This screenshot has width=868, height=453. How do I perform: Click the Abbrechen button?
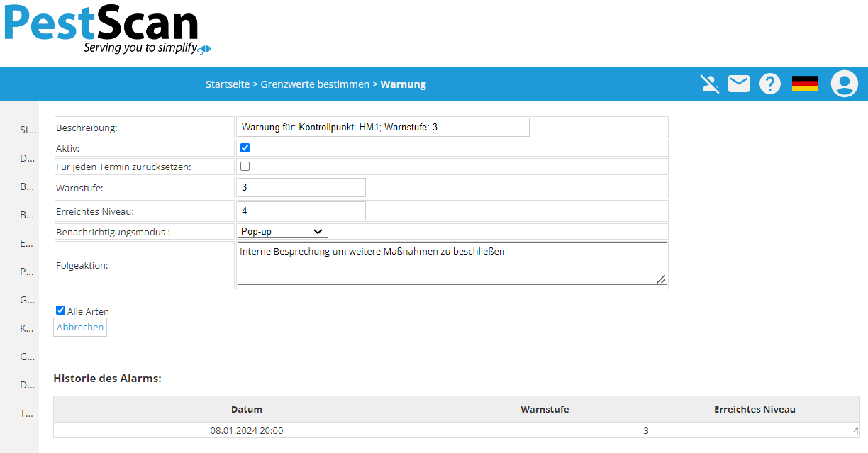tap(80, 327)
